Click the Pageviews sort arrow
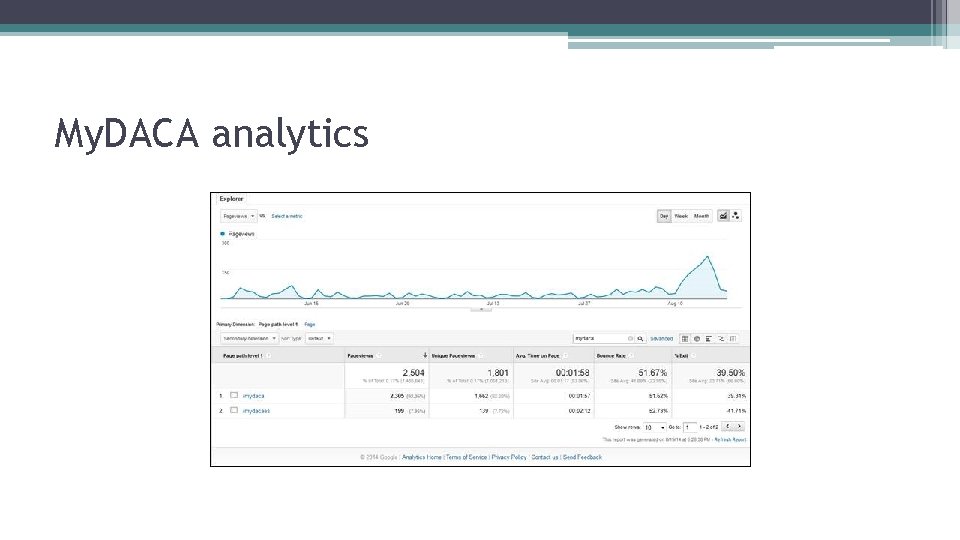This screenshot has height=540, width=960. click(x=425, y=356)
